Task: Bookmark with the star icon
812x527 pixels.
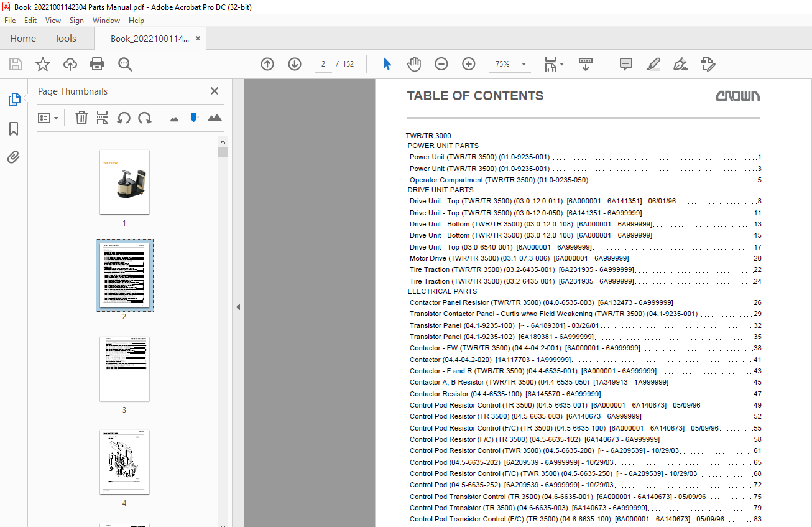Action: point(42,64)
